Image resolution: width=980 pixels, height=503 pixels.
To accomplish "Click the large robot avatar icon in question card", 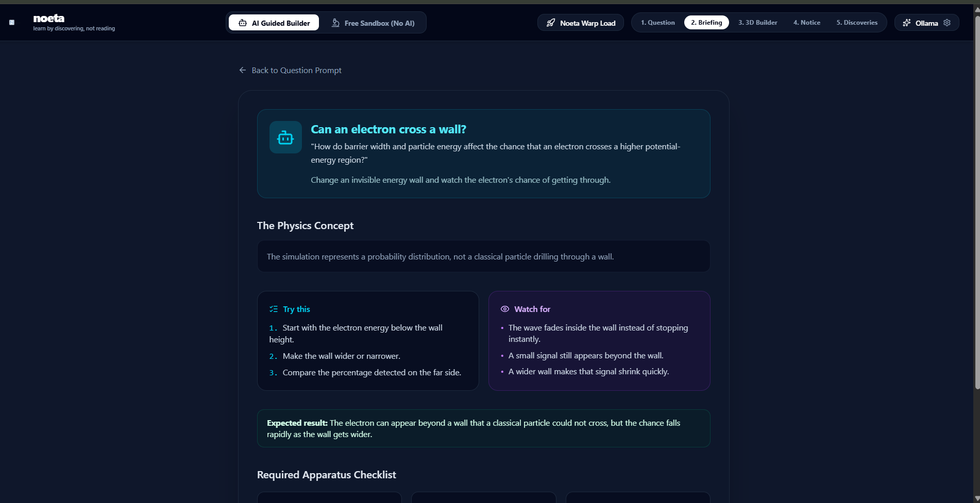I will [285, 137].
